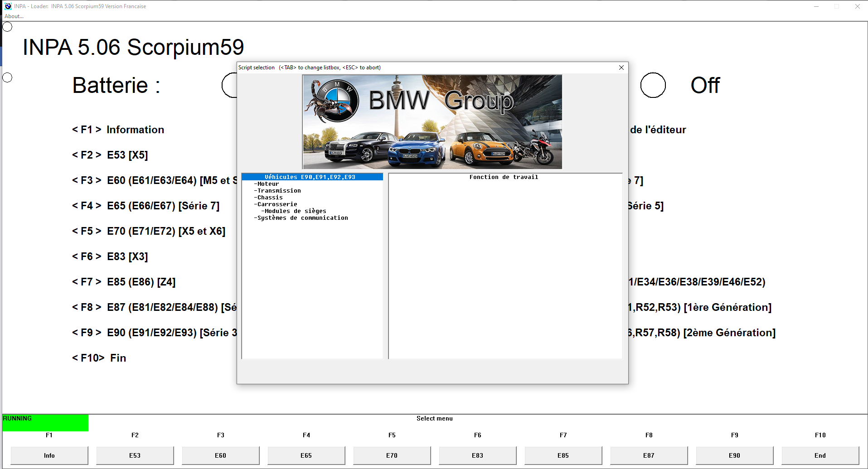Select Chassis in the script list
The height and width of the screenshot is (469, 868).
point(268,198)
